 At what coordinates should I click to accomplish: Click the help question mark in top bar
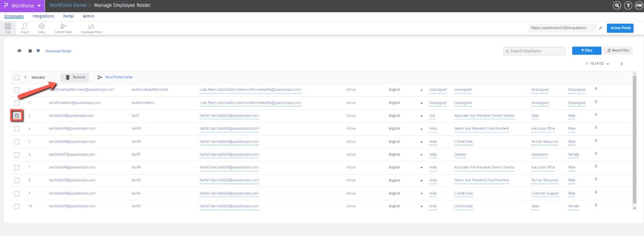[628, 6]
